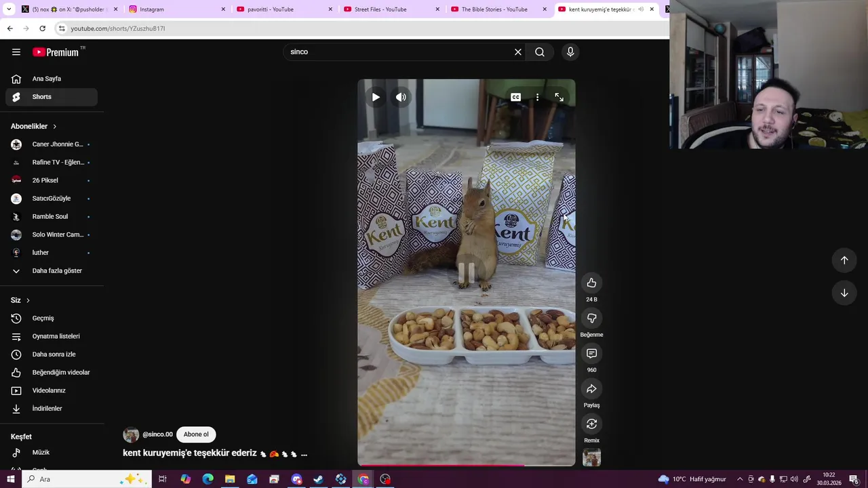Expand the Abonelikler section
The width and height of the screenshot is (868, 488).
[34, 126]
